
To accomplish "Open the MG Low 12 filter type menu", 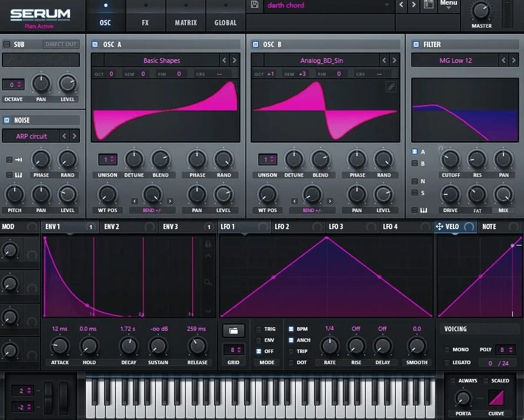I will 455,61.
